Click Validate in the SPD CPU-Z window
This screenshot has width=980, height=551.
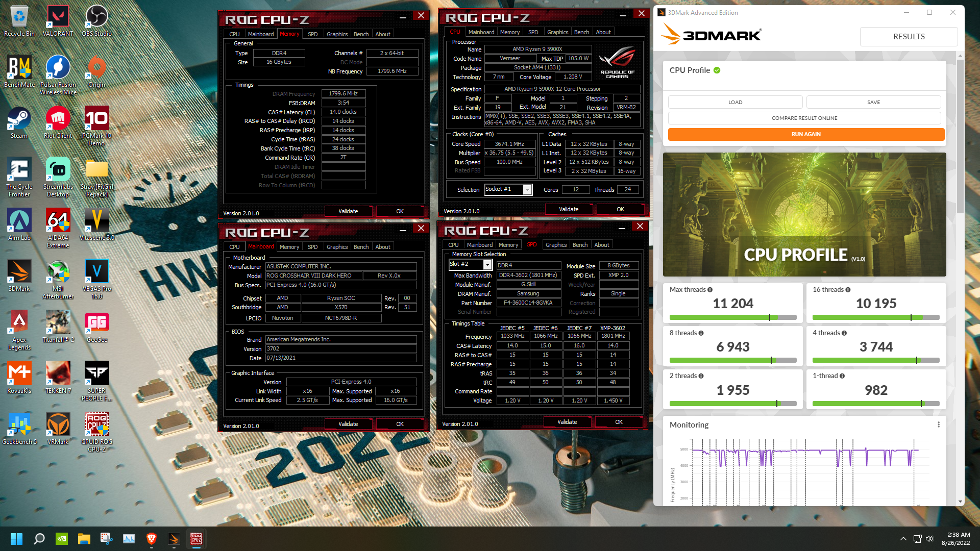click(x=567, y=422)
